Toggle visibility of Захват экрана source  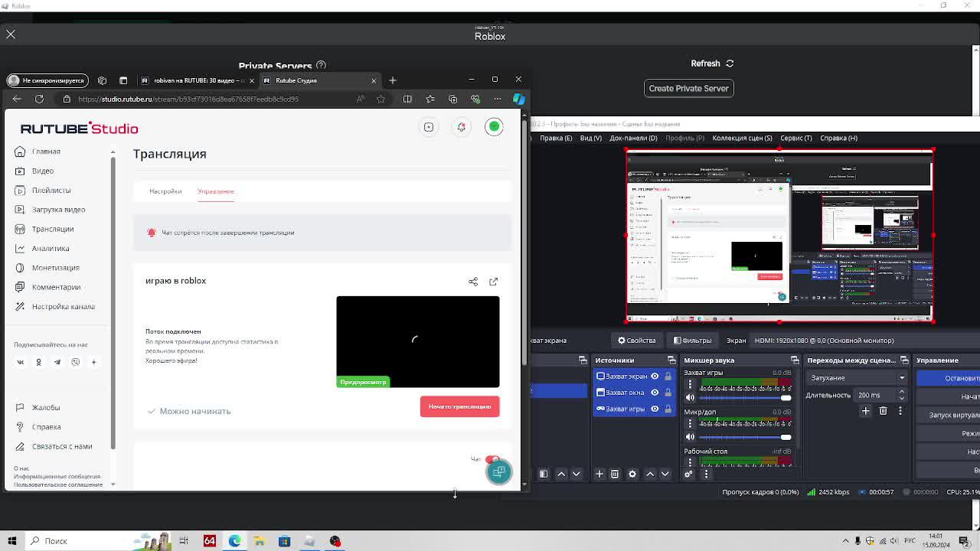655,377
